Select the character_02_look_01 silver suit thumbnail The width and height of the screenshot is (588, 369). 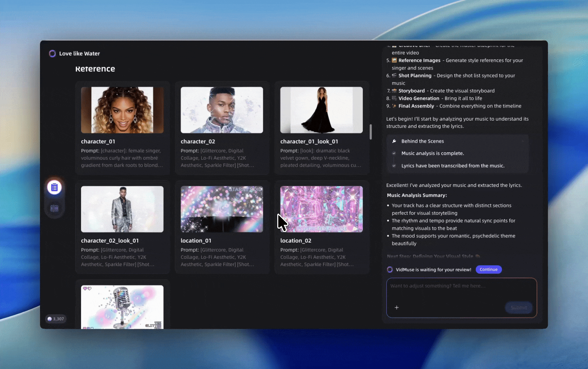click(122, 209)
